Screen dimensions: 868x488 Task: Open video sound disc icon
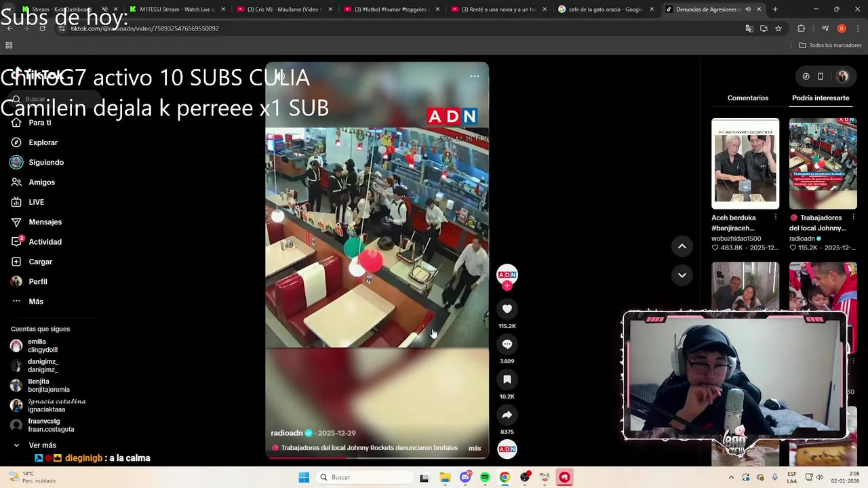pyautogui.click(x=507, y=449)
